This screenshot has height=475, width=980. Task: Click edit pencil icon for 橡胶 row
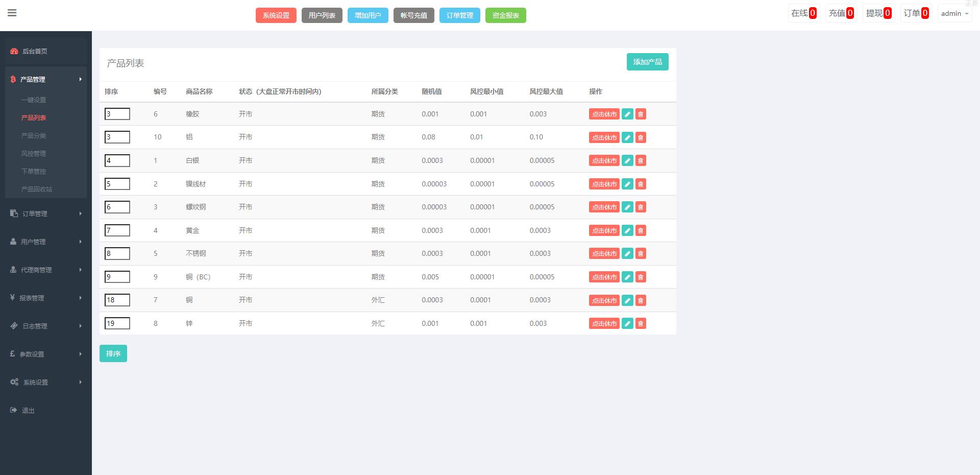(x=627, y=114)
